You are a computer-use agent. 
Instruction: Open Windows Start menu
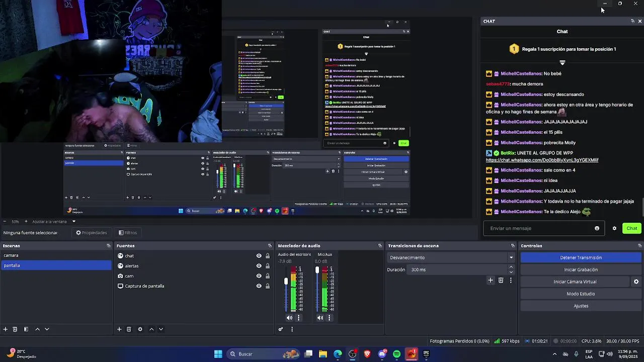pos(218,354)
